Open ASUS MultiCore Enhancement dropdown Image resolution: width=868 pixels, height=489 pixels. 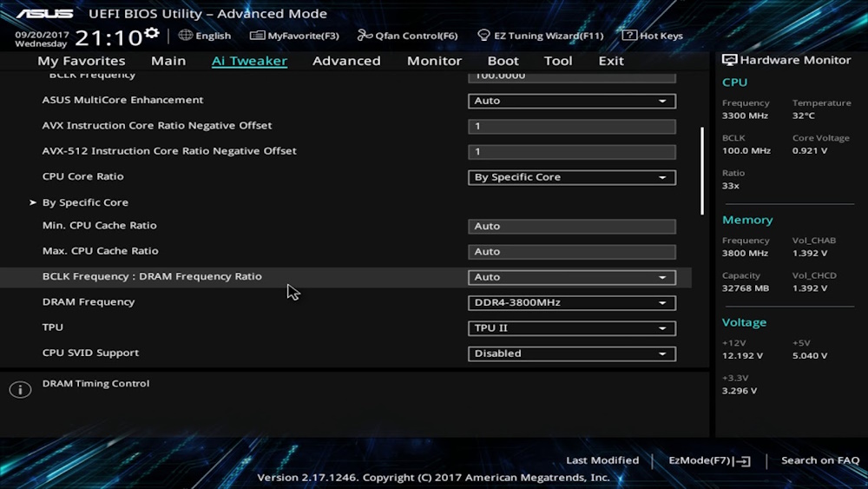click(x=572, y=101)
